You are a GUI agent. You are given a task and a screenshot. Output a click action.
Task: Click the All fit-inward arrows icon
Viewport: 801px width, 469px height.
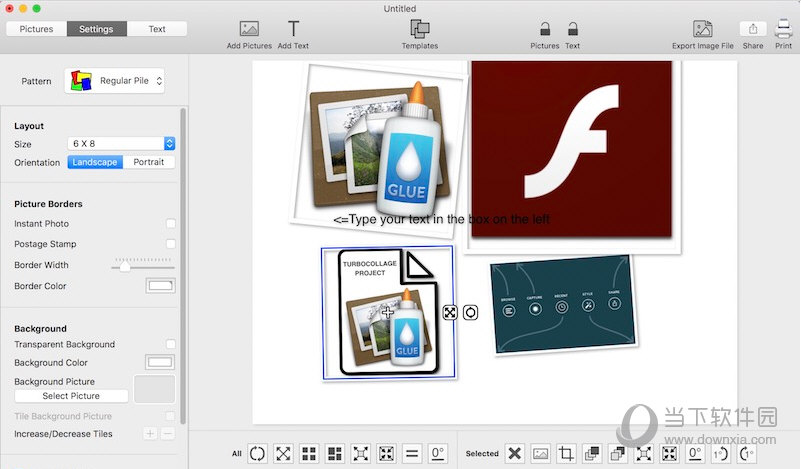[386, 453]
